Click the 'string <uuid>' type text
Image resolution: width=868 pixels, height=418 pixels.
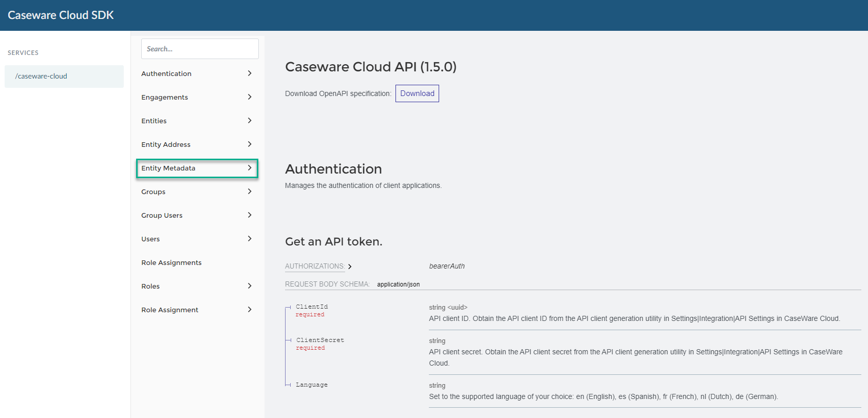click(x=448, y=308)
